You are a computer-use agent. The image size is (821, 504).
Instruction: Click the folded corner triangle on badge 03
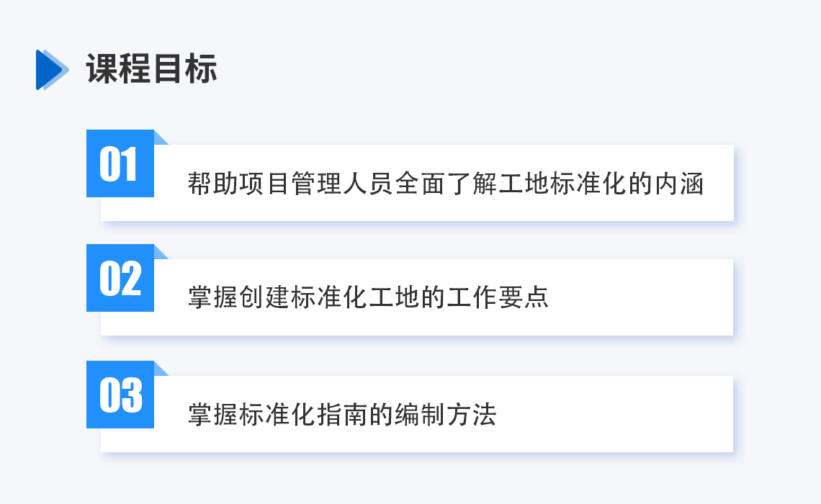pos(160,369)
